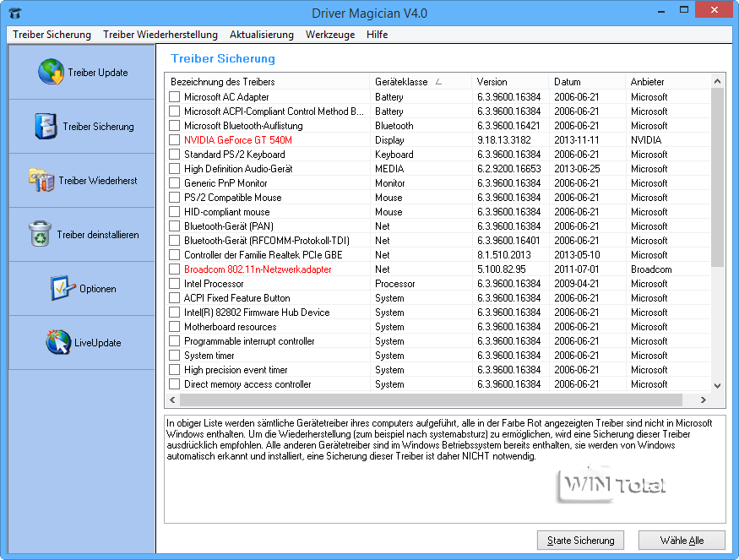Image resolution: width=739 pixels, height=560 pixels.
Task: Open the Werkzeuge menu
Action: point(329,35)
